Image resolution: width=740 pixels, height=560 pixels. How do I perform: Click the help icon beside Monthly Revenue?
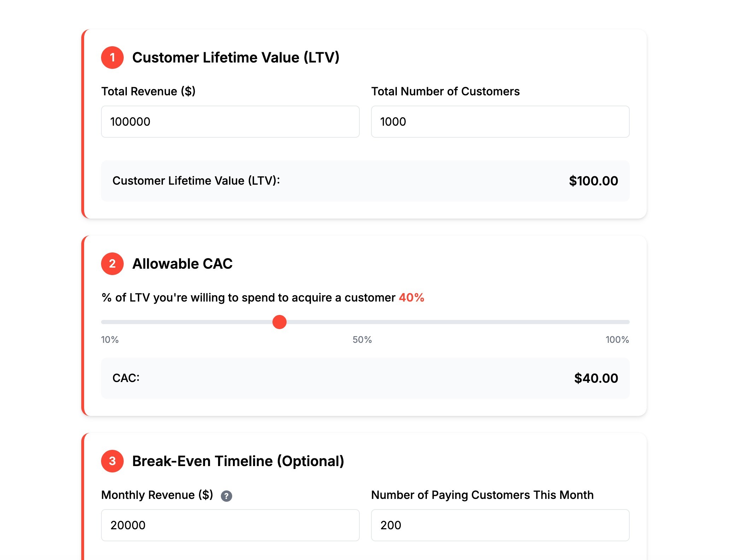(x=227, y=496)
